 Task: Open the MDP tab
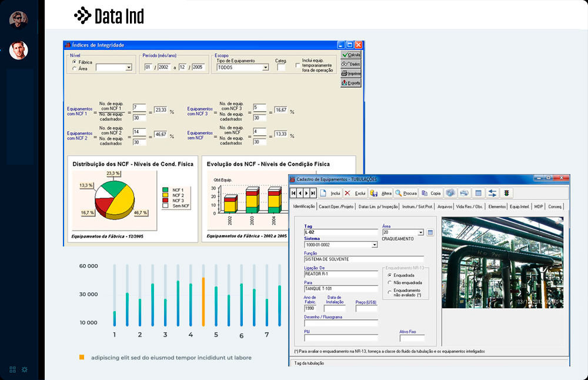[539, 206]
